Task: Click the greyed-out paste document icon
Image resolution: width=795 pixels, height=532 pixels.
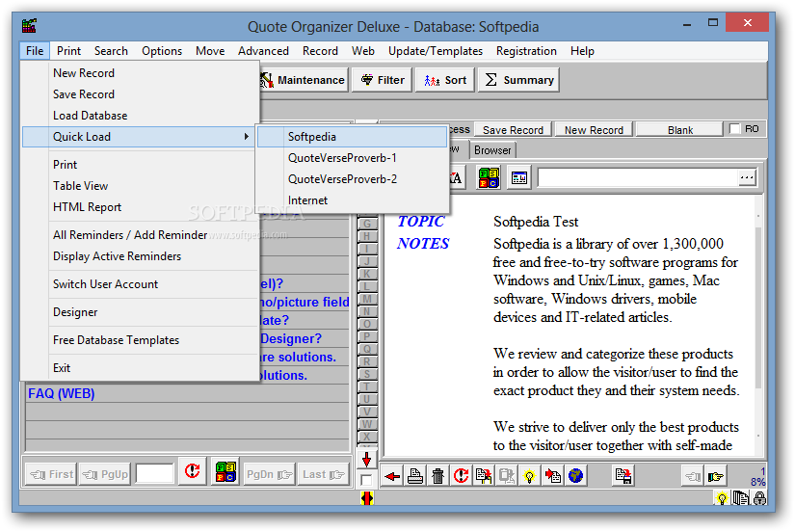Action: (x=506, y=476)
